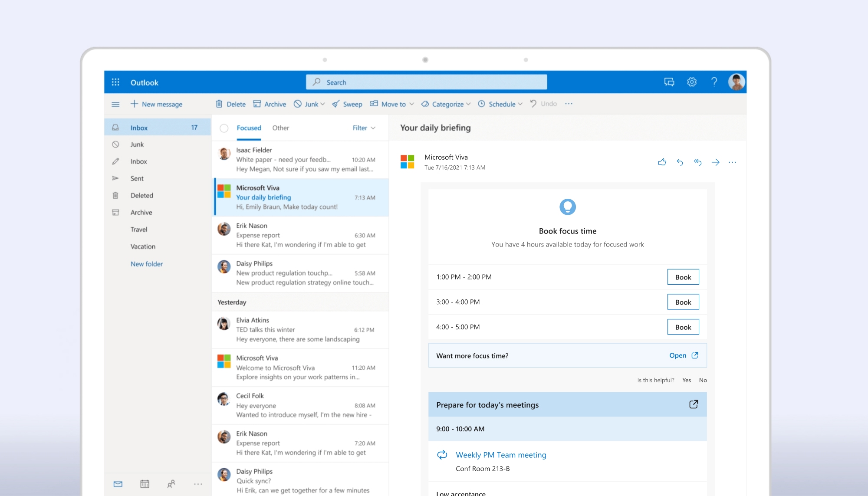Collapse the folder pane hamburger icon

click(x=115, y=104)
